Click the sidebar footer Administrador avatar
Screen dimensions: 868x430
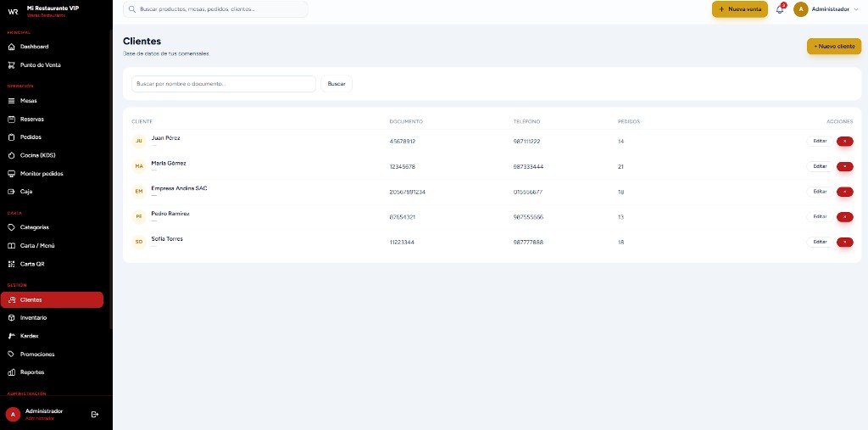tap(14, 415)
